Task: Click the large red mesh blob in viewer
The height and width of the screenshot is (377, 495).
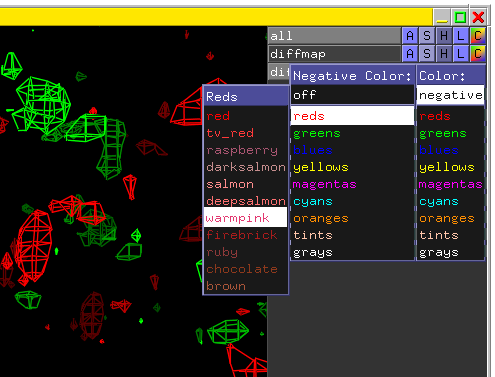Action: [33, 247]
